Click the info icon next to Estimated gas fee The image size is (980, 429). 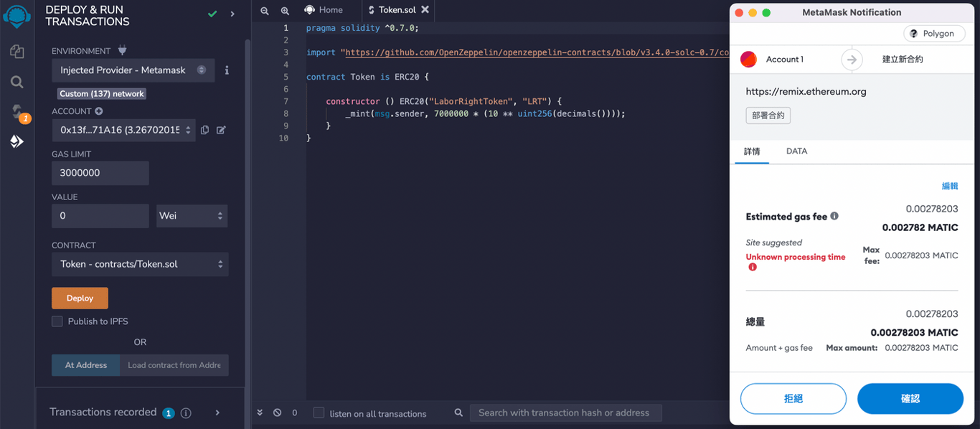834,216
